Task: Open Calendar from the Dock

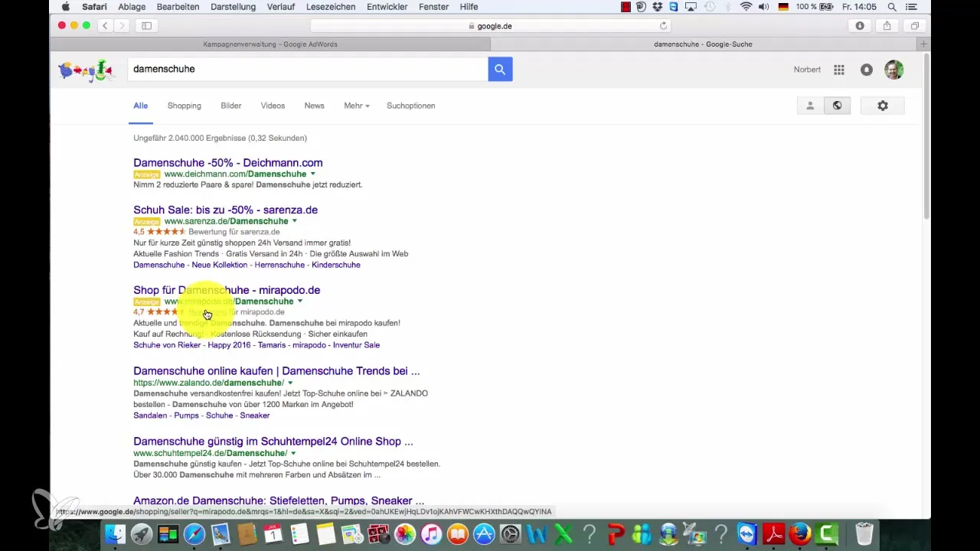Action: [x=273, y=533]
